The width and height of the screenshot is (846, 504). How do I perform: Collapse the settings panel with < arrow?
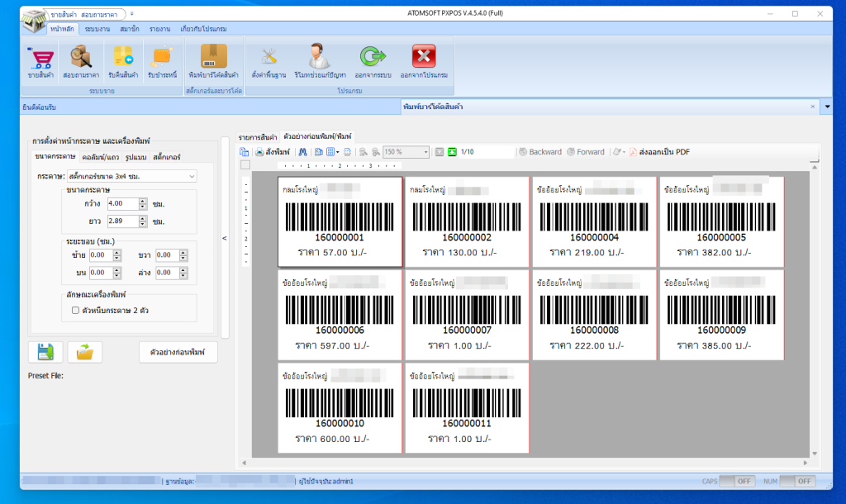point(226,239)
